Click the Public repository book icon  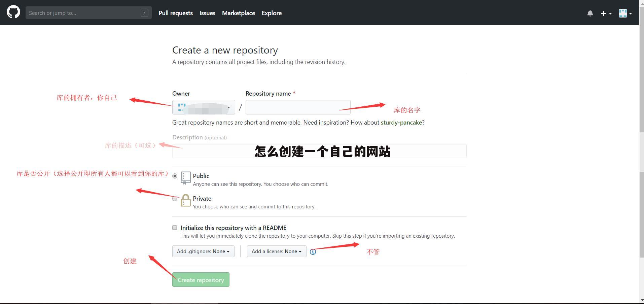(x=185, y=178)
